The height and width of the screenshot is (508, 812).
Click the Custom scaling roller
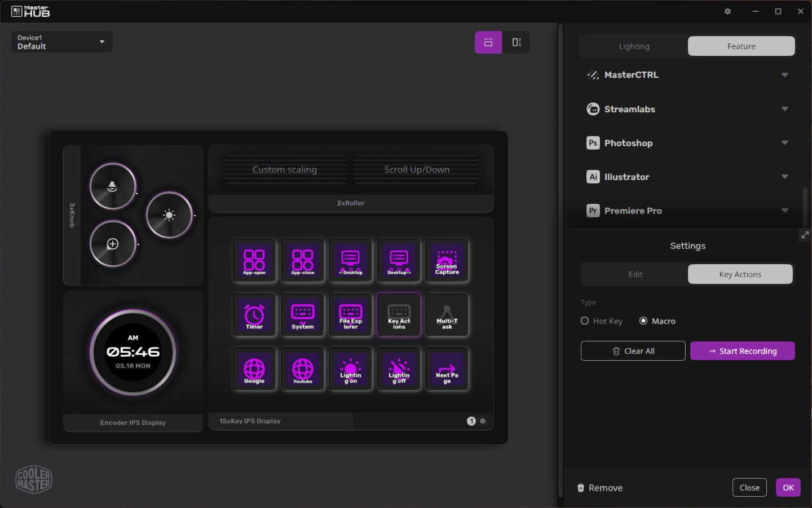[x=285, y=170]
